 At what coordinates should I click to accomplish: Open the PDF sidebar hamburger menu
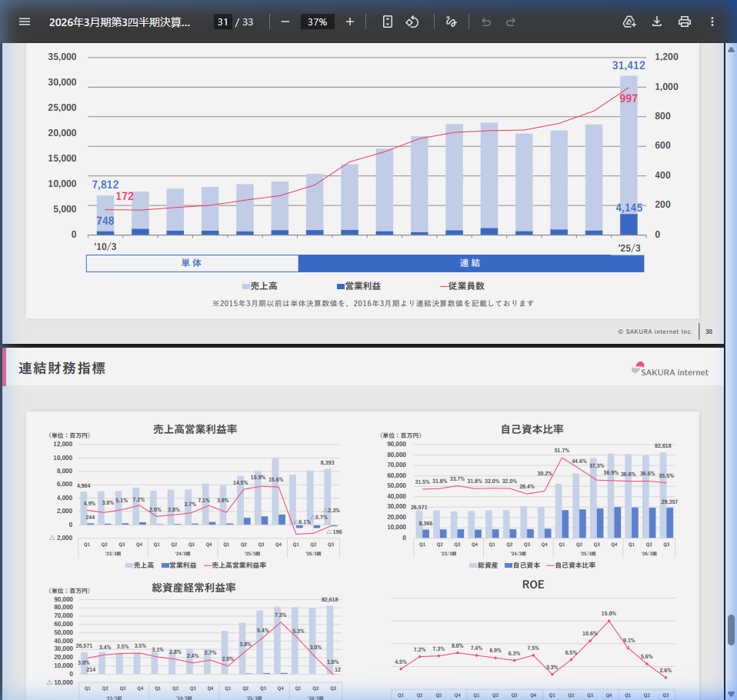(x=25, y=22)
